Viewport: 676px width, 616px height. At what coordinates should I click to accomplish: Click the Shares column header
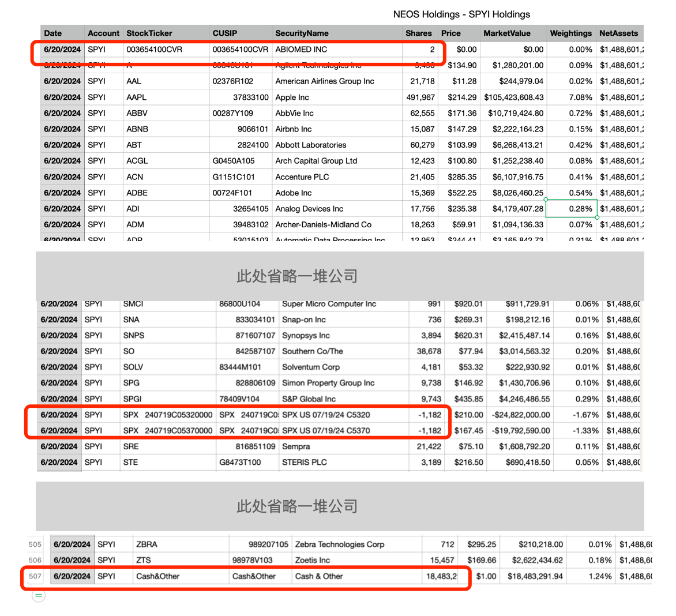pyautogui.click(x=420, y=33)
